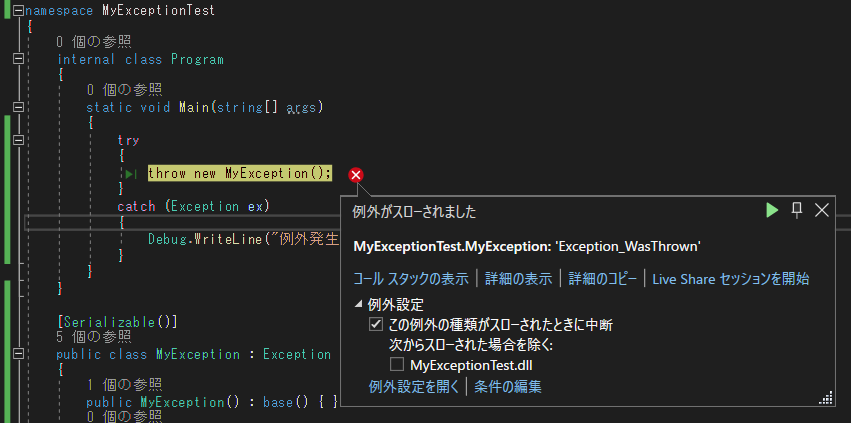The image size is (851, 423).
Task: Click the public MyException() constructor line
Action: tap(212, 402)
